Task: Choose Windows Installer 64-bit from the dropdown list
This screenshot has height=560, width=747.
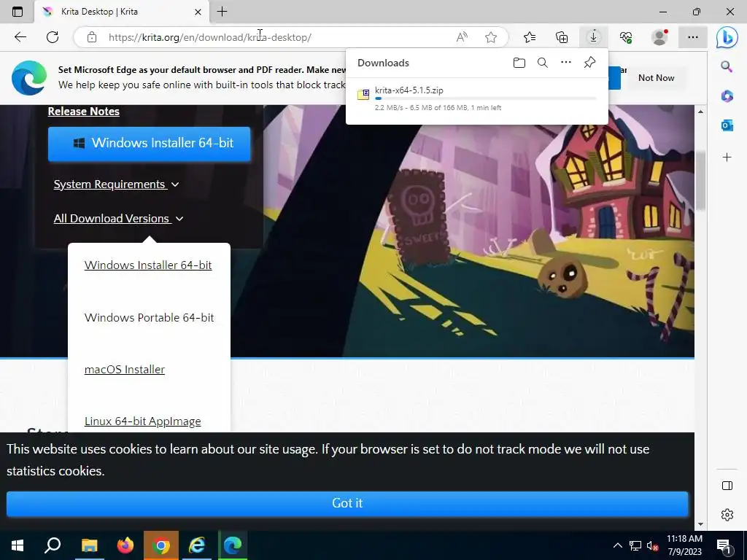Action: click(147, 265)
